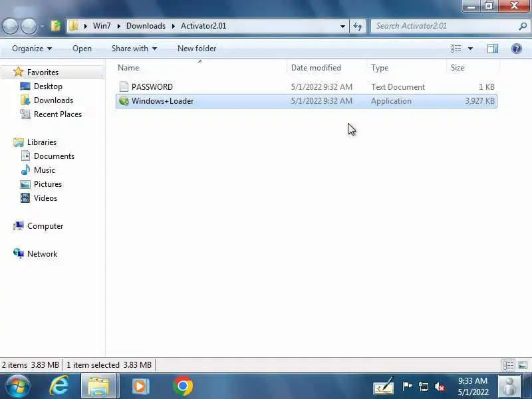Click the search magnifier icon
This screenshot has height=399, width=532.
click(x=523, y=26)
